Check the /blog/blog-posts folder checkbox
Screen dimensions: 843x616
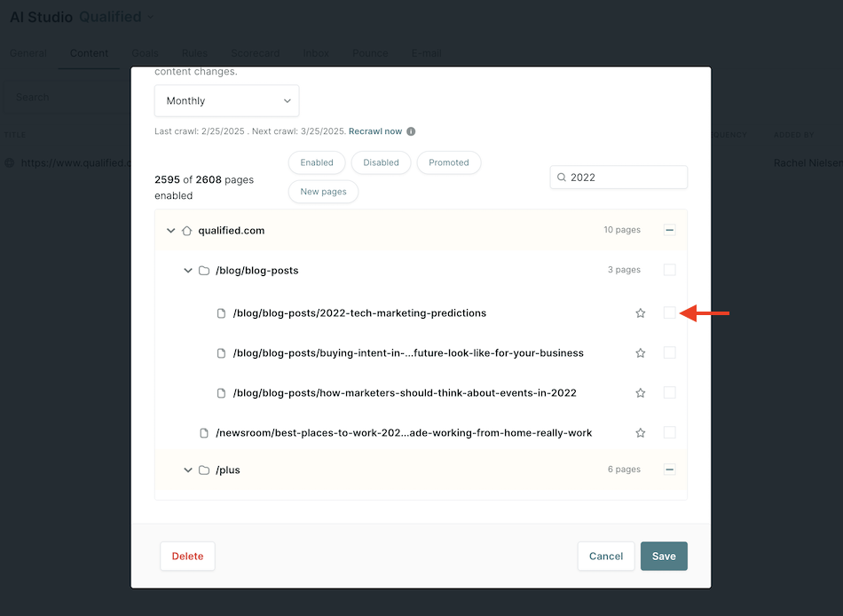669,270
